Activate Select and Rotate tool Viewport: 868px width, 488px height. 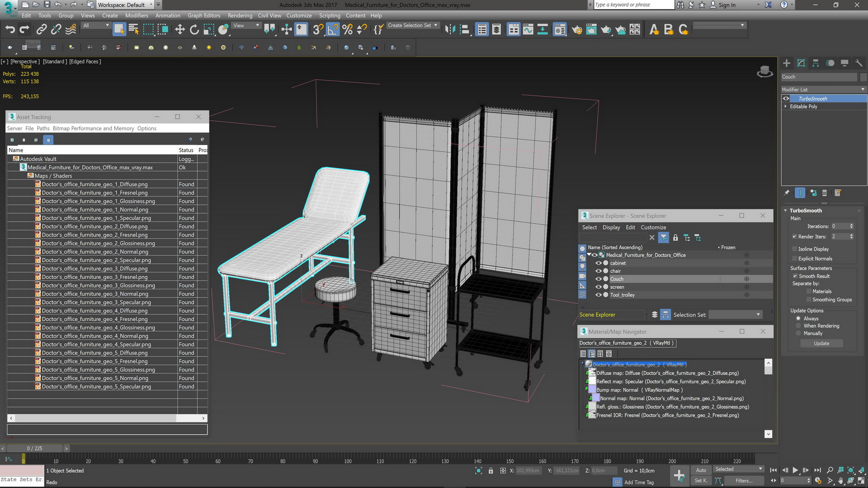(x=194, y=30)
